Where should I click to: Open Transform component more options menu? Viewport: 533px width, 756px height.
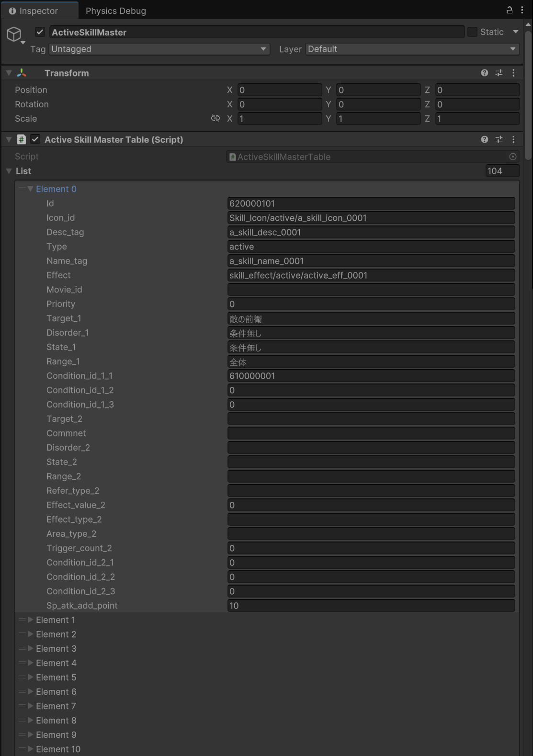tap(513, 73)
